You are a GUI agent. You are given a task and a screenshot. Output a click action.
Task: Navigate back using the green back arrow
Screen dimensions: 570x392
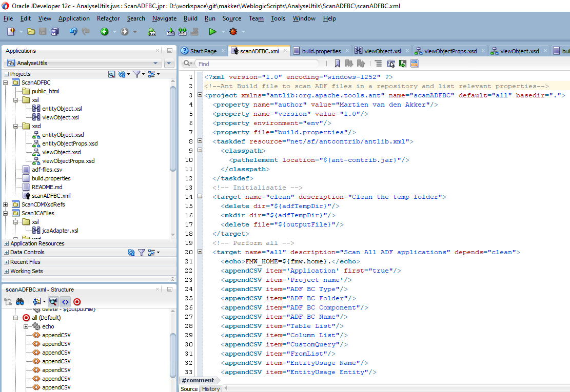(105, 31)
